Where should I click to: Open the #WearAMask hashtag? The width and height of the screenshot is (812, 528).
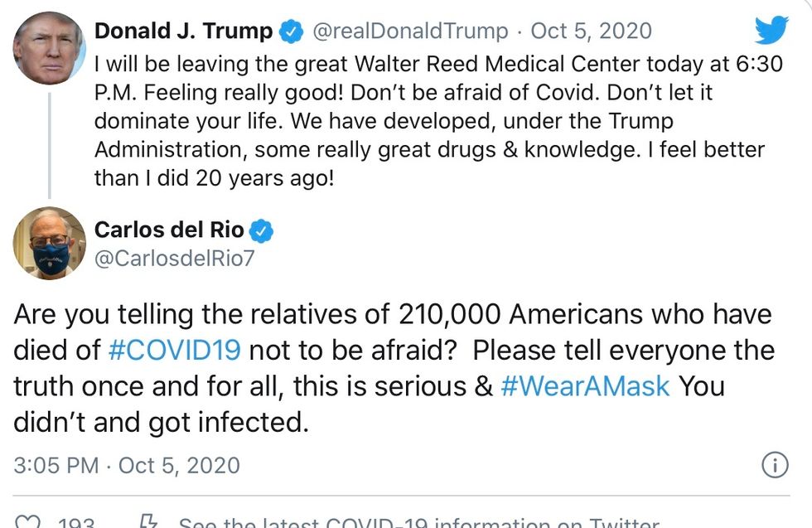point(585,386)
